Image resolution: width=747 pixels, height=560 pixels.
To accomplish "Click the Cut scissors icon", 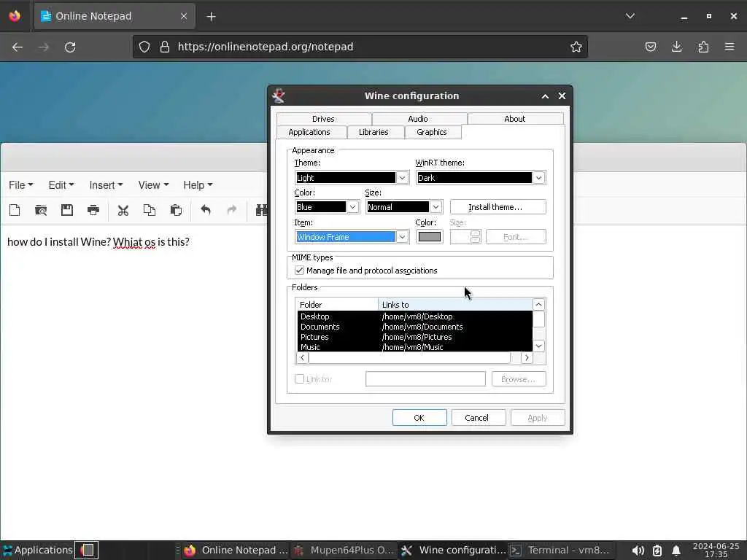I will [x=123, y=210].
